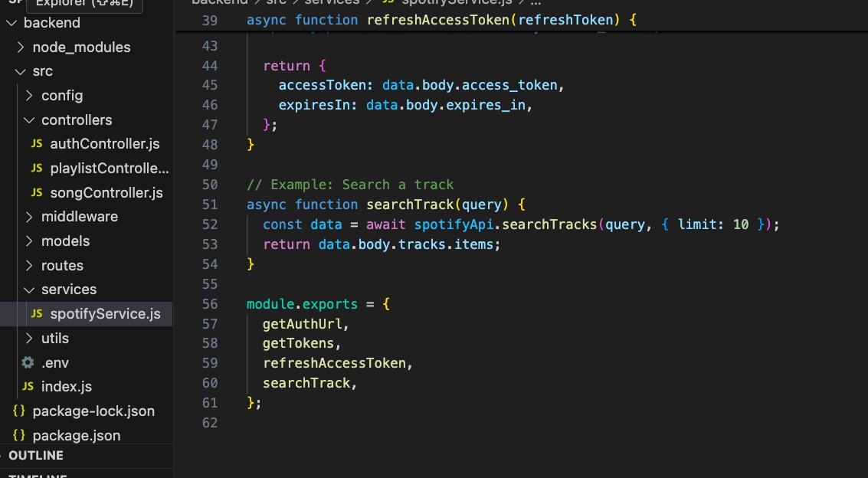The width and height of the screenshot is (868, 478).
Task: Expand the models folder
Action: click(x=29, y=241)
